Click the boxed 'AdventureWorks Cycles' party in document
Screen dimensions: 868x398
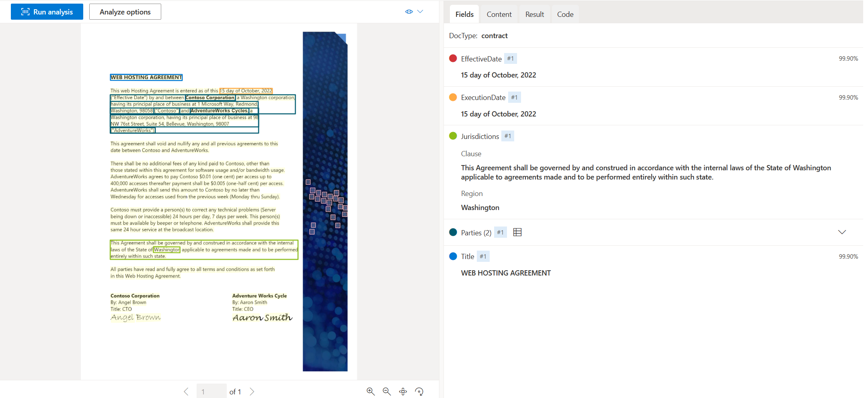point(219,110)
